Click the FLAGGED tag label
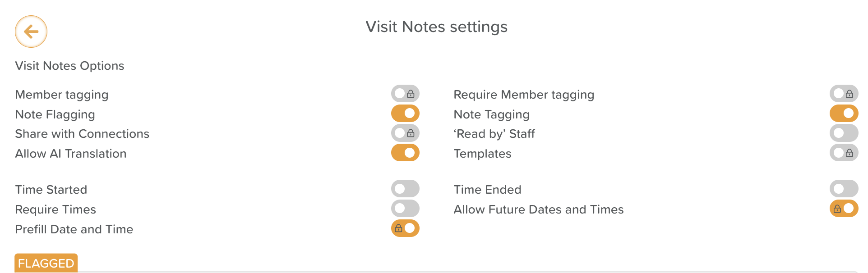868x273 pixels. [x=46, y=263]
